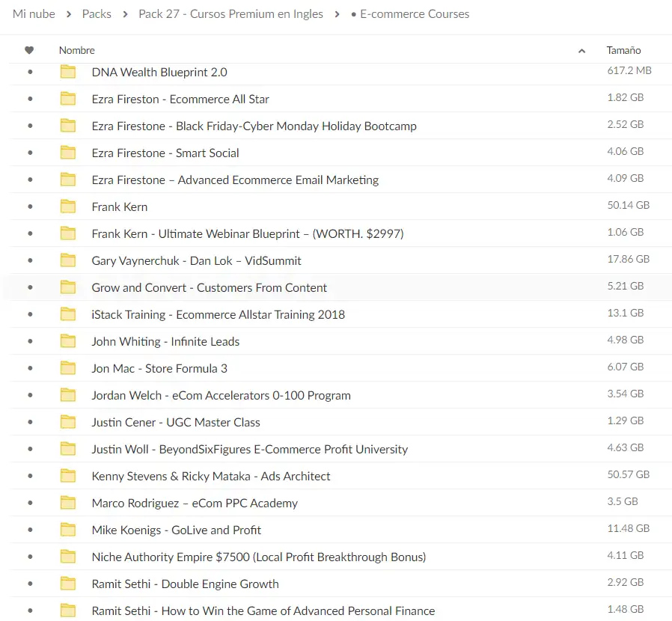Open Advanced Ecommerce Email Marketing folder icon

(x=67, y=180)
